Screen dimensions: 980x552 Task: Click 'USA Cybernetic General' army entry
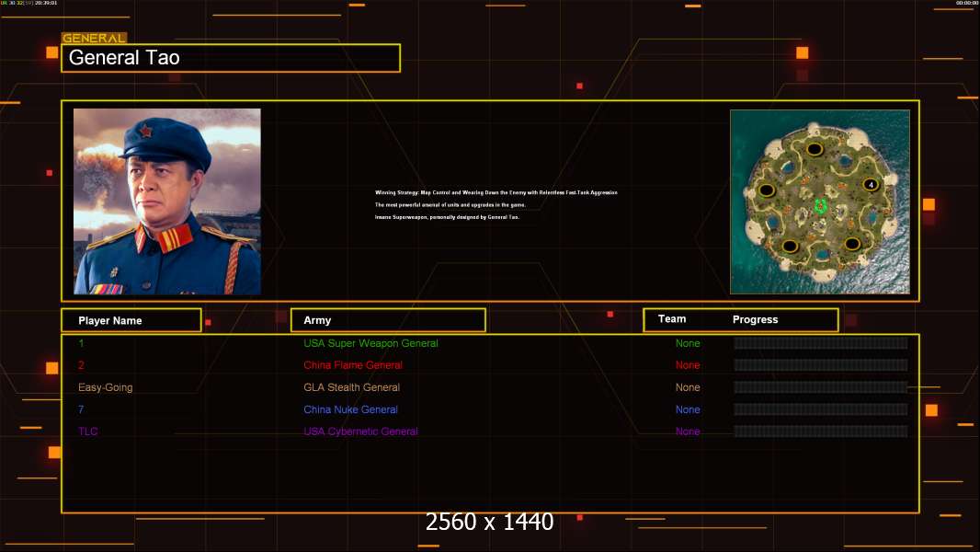click(x=360, y=431)
